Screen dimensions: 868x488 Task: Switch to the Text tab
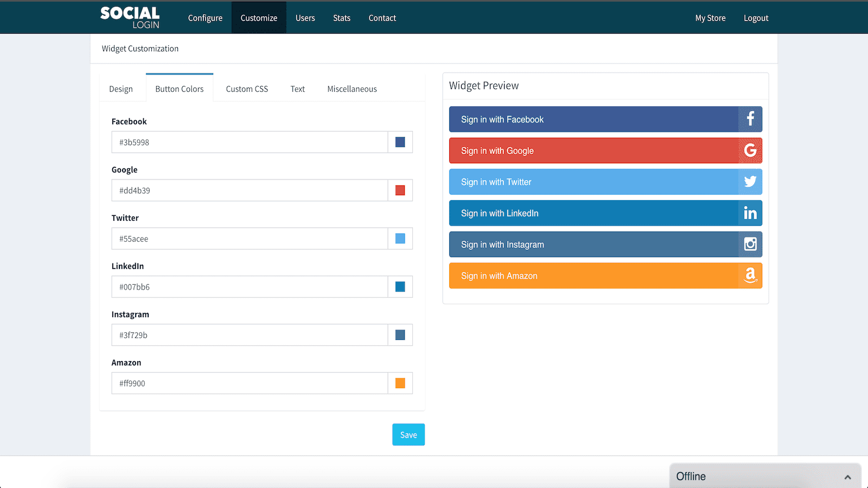(298, 89)
